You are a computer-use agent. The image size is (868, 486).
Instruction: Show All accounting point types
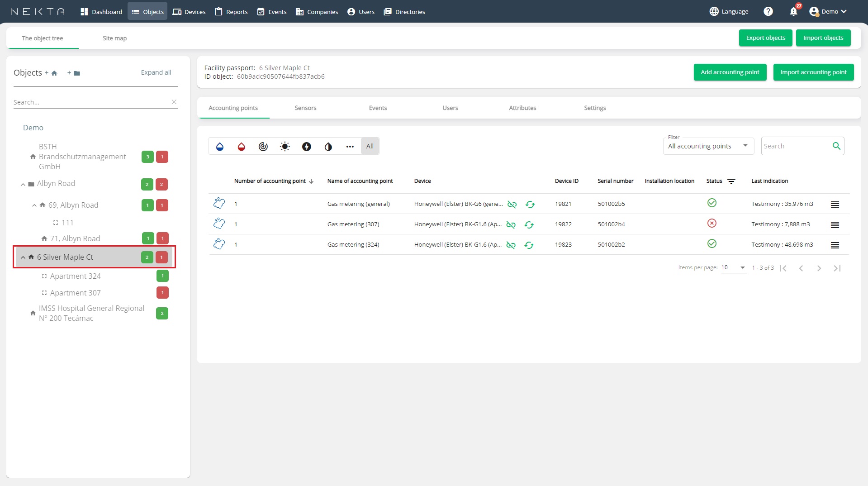370,146
